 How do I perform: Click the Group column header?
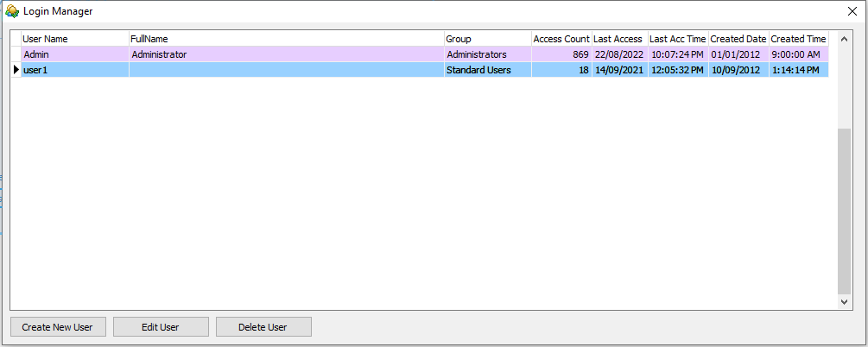(487, 39)
